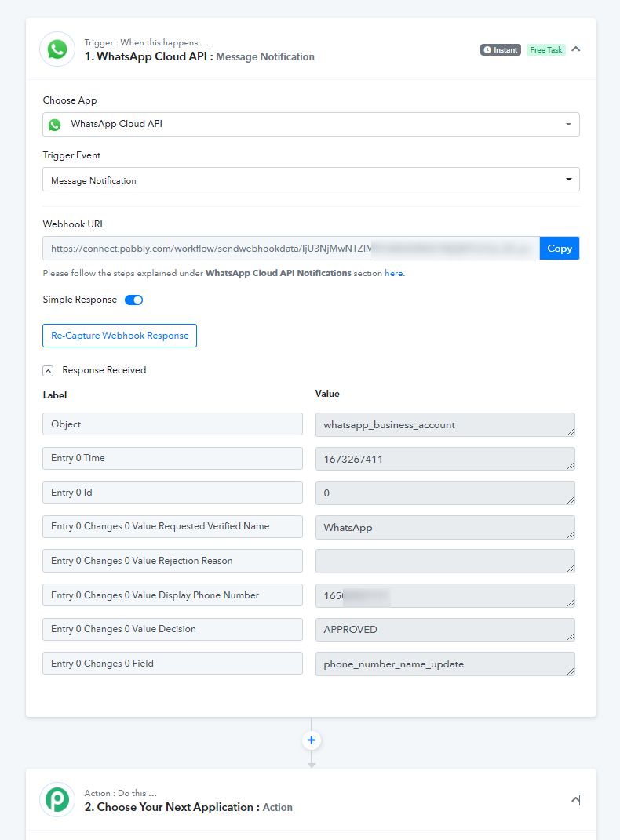Screen dimensions: 620x840
Task: Open the 'here' notifications instructions link
Action: pyautogui.click(x=393, y=274)
